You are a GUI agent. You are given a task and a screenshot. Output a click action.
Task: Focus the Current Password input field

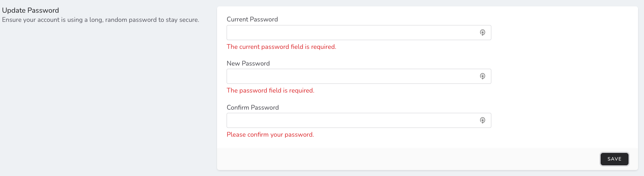(350, 33)
